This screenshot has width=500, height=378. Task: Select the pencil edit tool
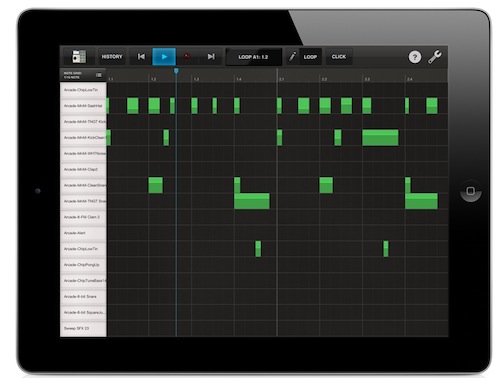point(293,57)
